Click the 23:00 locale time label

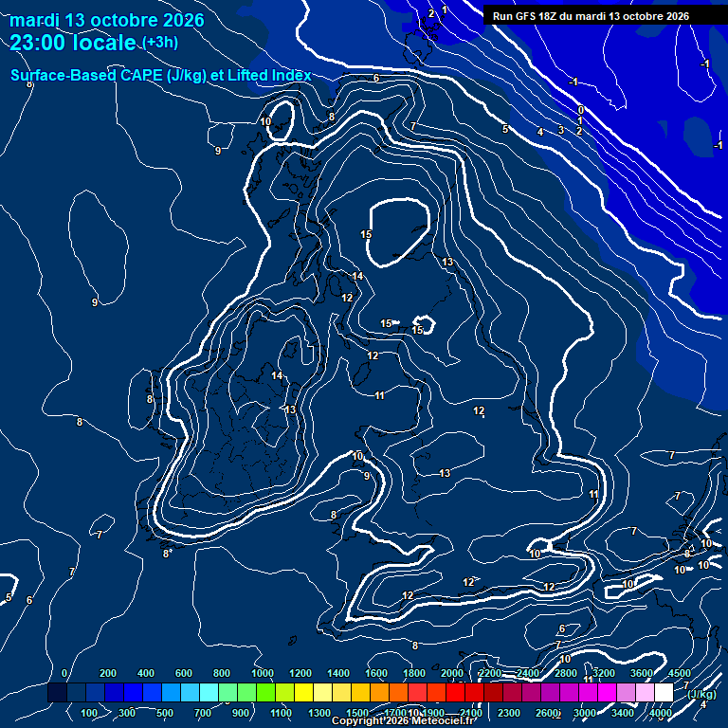72,43
